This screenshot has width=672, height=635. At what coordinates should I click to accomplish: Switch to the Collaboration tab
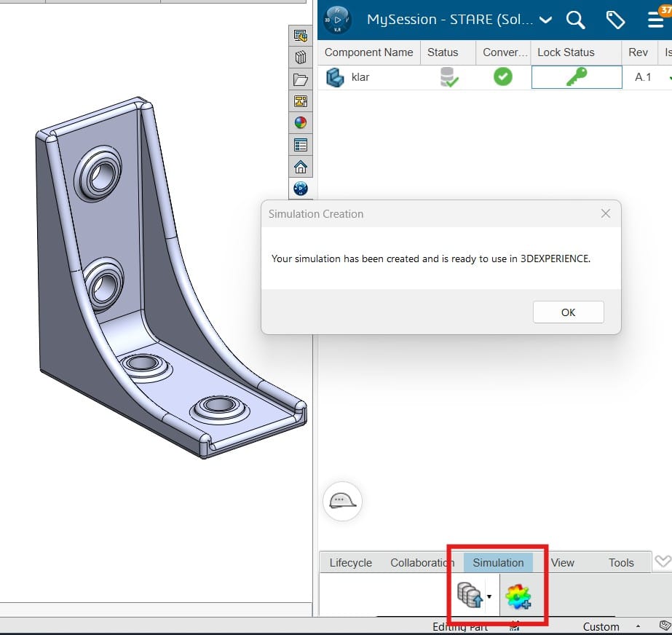pyautogui.click(x=422, y=562)
